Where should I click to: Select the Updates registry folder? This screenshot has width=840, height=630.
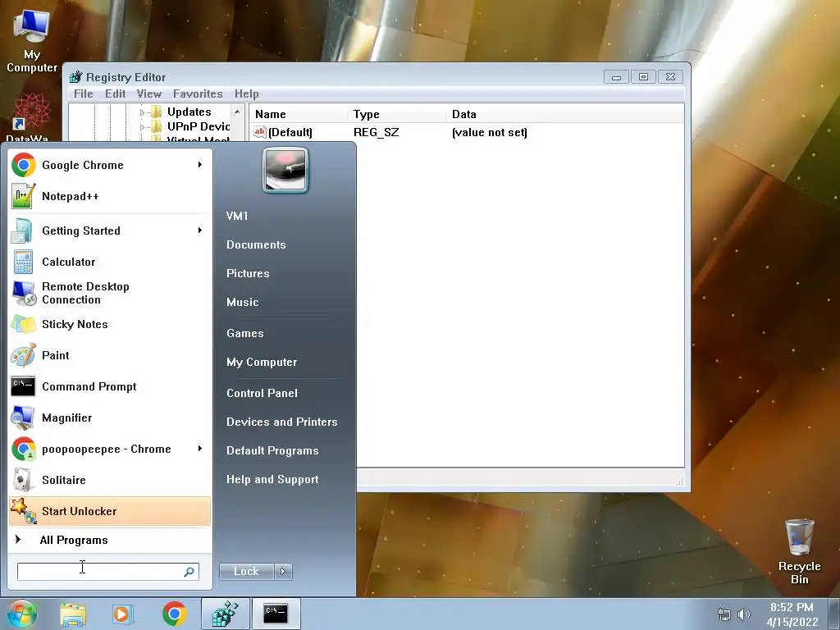[189, 112]
